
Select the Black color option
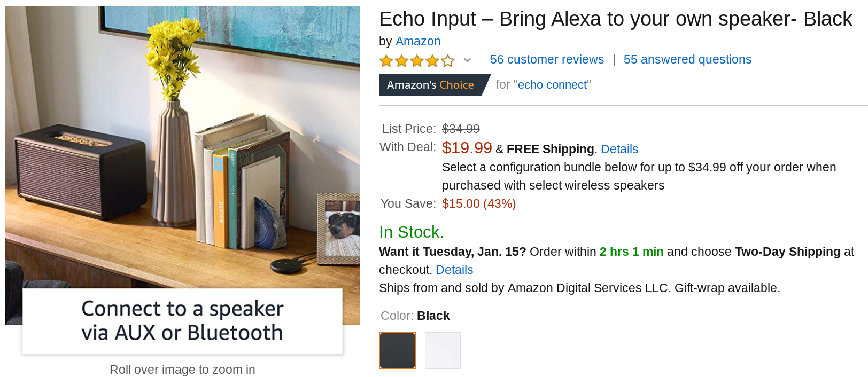(397, 350)
